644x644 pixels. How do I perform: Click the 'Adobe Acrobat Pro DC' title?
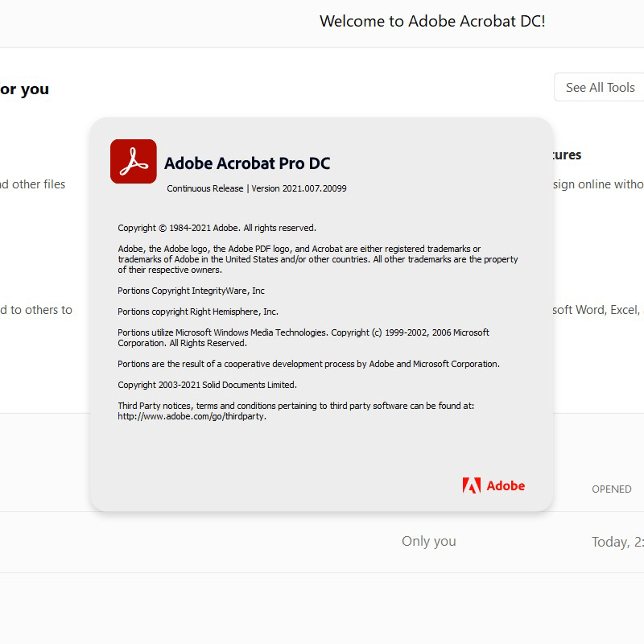coord(247,163)
